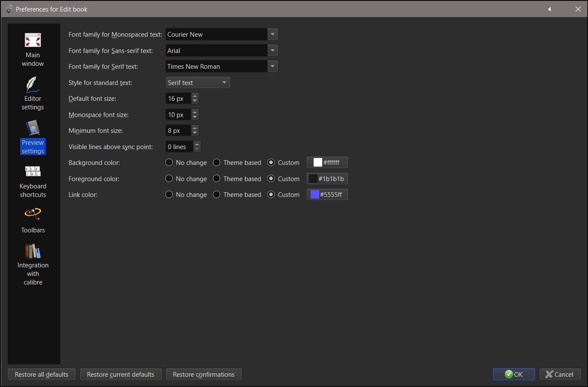Decrease visible lines above sync point

coord(197,150)
